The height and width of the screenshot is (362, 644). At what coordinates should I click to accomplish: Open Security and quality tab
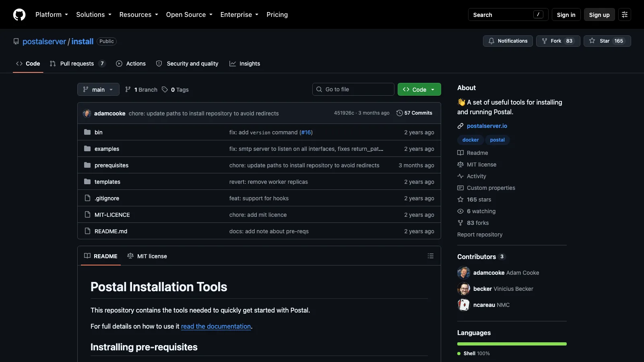187,64
